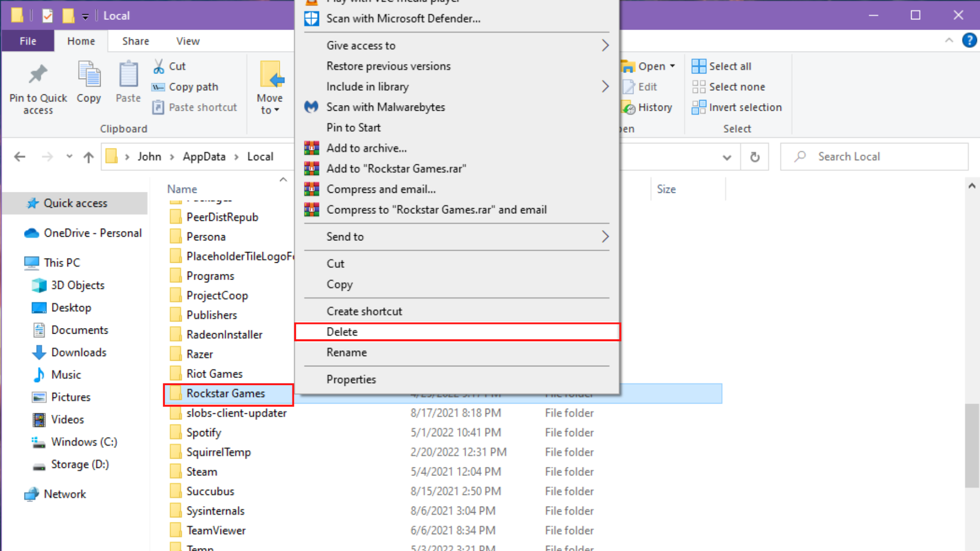980x551 pixels.
Task: Open the Quick Access Toolbar customize dropdown
Action: click(85, 16)
